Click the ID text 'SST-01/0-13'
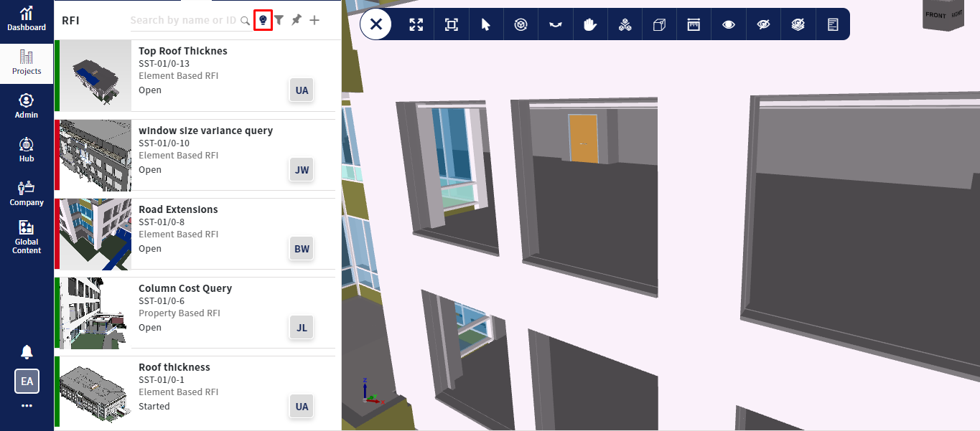 [164, 64]
